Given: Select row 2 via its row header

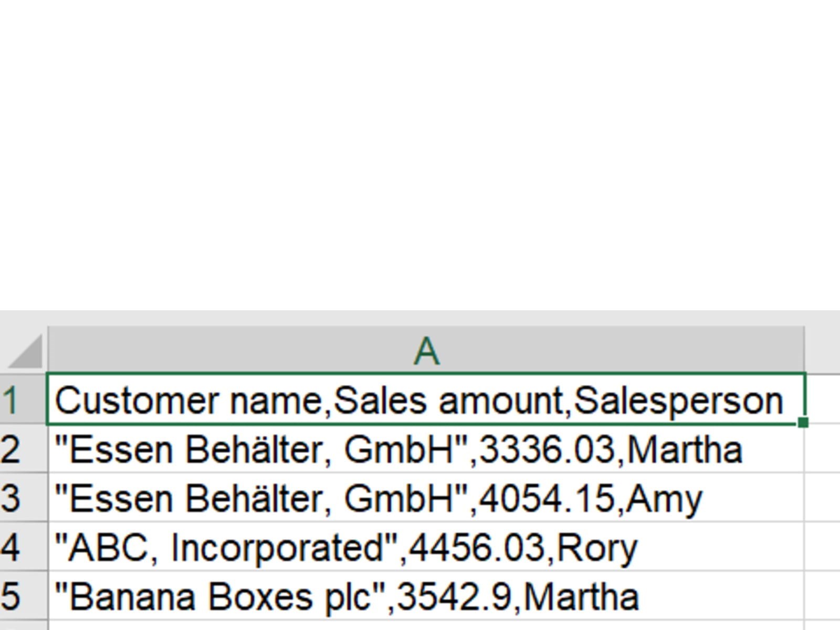Looking at the screenshot, I should pyautogui.click(x=12, y=450).
